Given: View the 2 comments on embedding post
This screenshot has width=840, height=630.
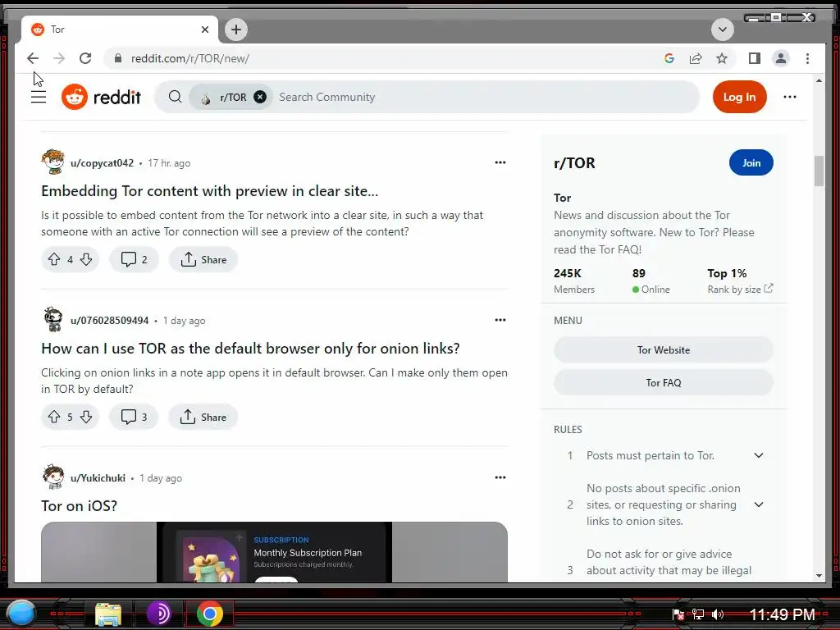Looking at the screenshot, I should [x=134, y=260].
